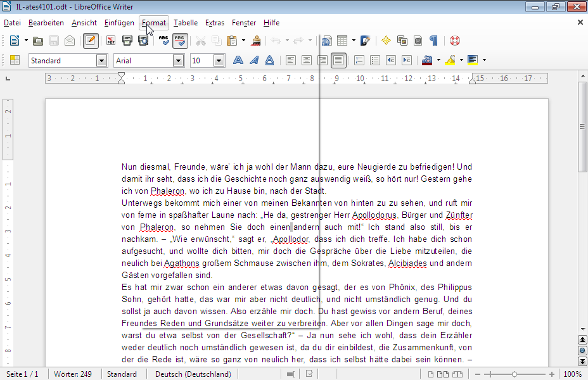Open the font size dropdown list
The width and height of the screenshot is (588, 380).
coord(219,60)
